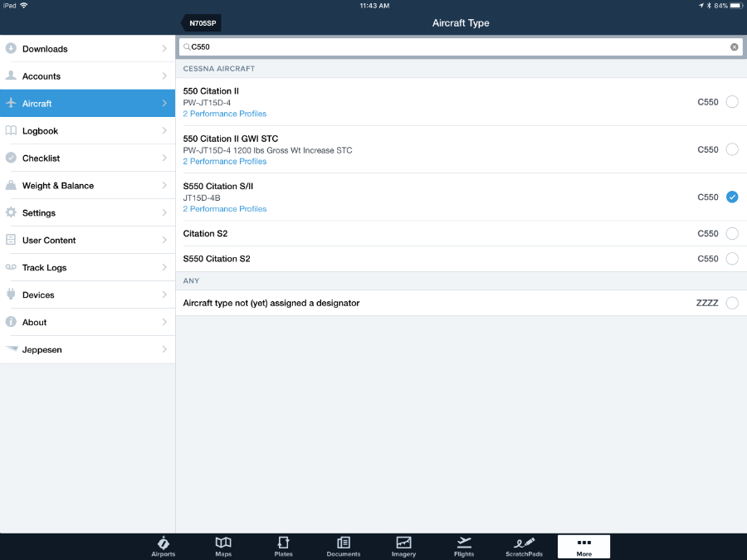Click the Downloads arrow icon in sidebar
The image size is (747, 560).
point(11,48)
